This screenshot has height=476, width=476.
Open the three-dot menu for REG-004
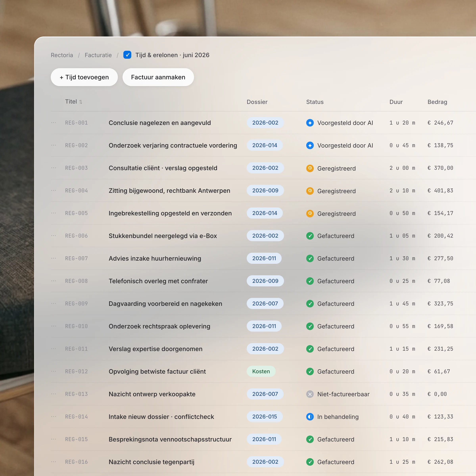point(54,190)
